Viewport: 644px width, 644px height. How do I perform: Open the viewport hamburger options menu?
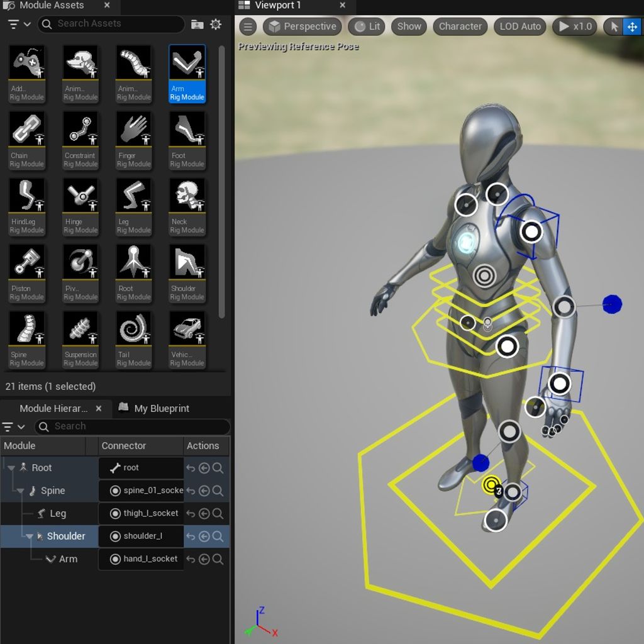(x=248, y=26)
